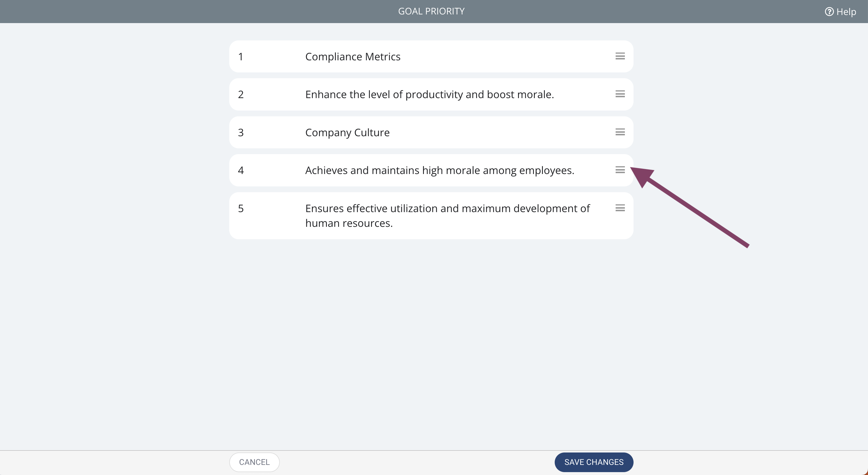Click priority number 4
Image resolution: width=868 pixels, height=475 pixels.
point(241,170)
